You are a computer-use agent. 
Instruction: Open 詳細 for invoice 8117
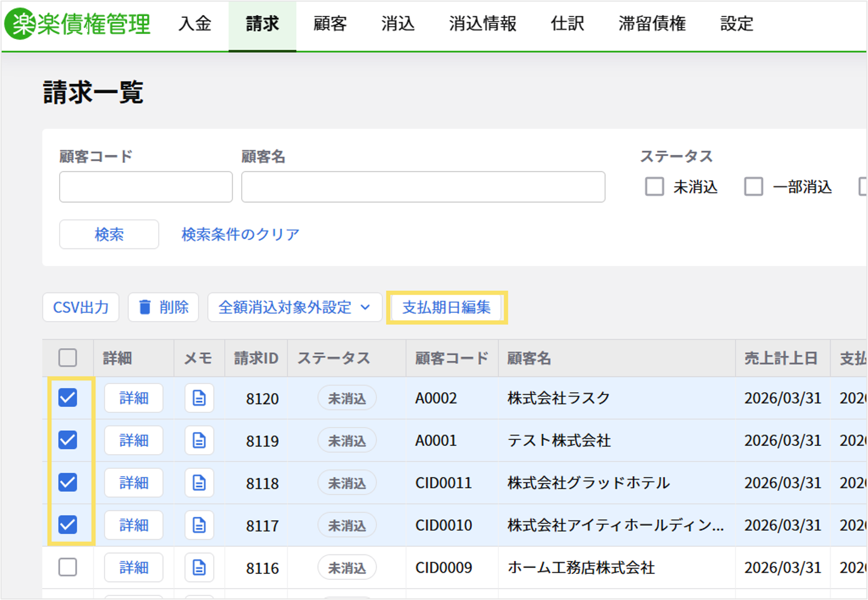click(x=134, y=525)
